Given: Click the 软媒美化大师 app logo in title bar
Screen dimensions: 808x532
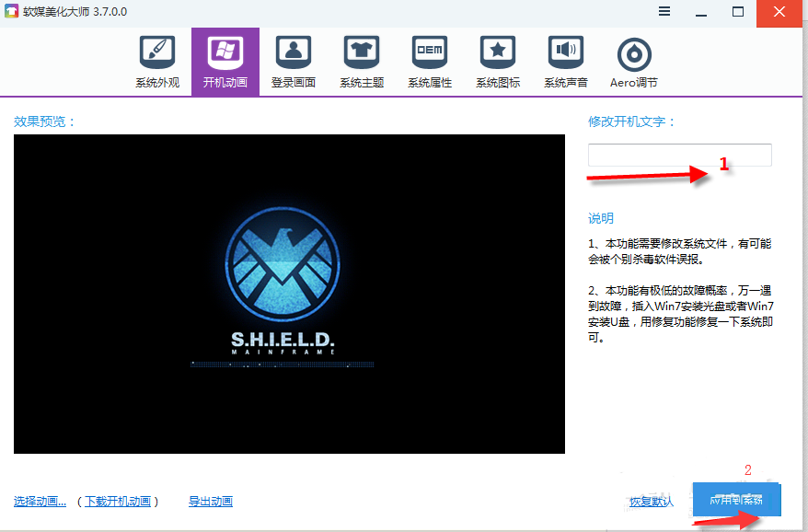Looking at the screenshot, I should coord(13,12).
